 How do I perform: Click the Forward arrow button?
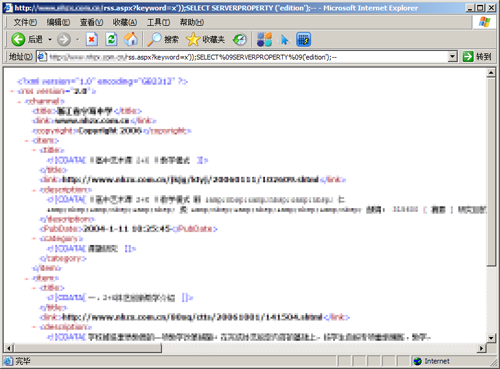point(64,39)
